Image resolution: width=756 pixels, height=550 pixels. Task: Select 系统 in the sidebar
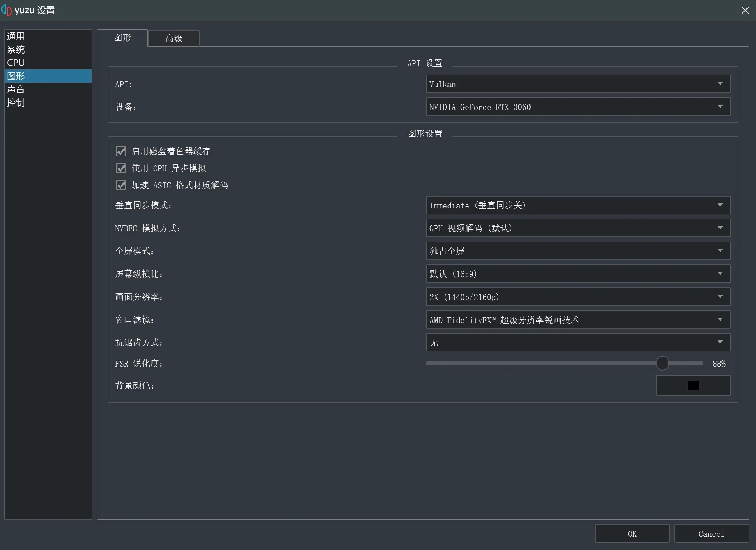[x=48, y=50]
